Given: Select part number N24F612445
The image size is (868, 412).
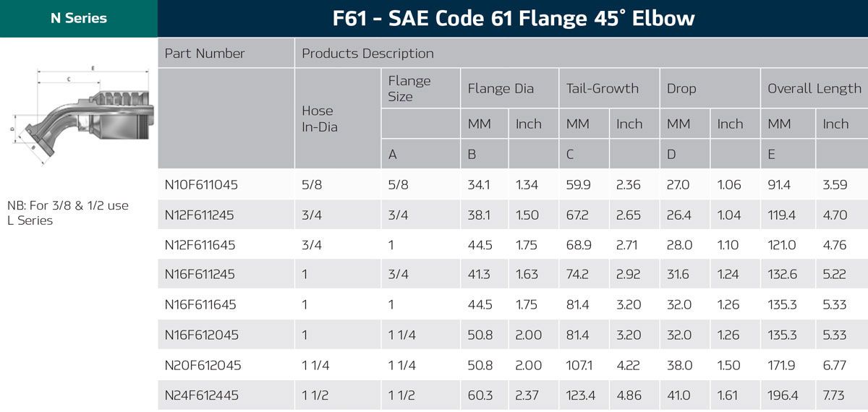Looking at the screenshot, I should tap(202, 395).
